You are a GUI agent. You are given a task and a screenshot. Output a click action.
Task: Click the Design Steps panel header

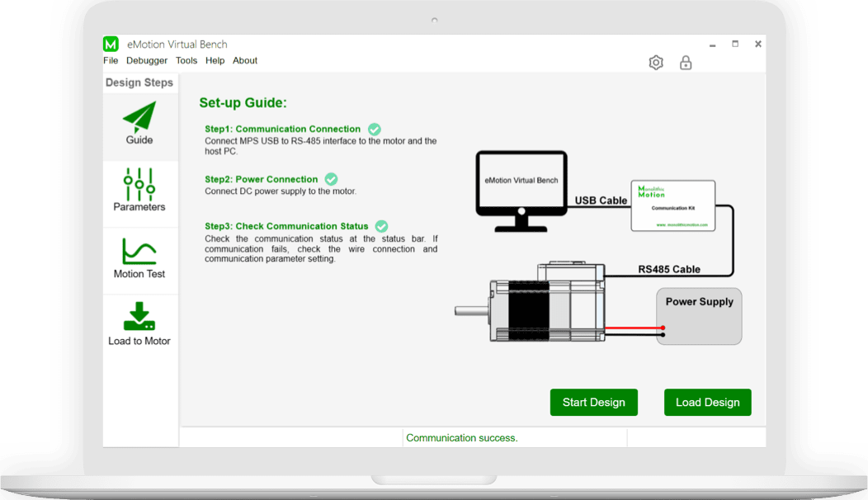139,83
